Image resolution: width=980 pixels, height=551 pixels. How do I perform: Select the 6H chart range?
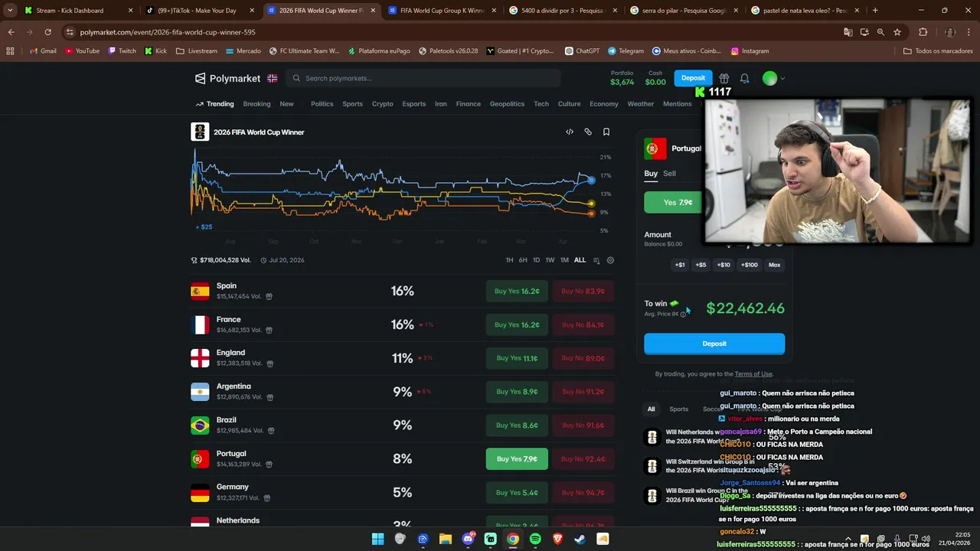click(523, 260)
